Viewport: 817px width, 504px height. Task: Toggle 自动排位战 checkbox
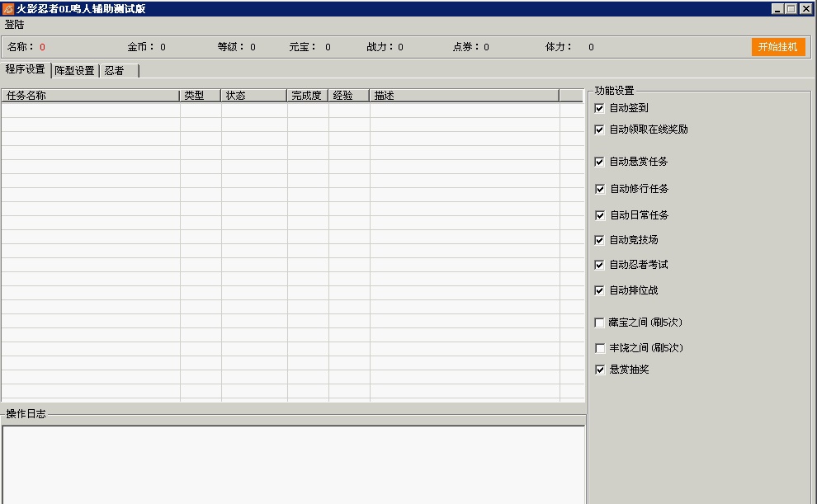pos(599,290)
